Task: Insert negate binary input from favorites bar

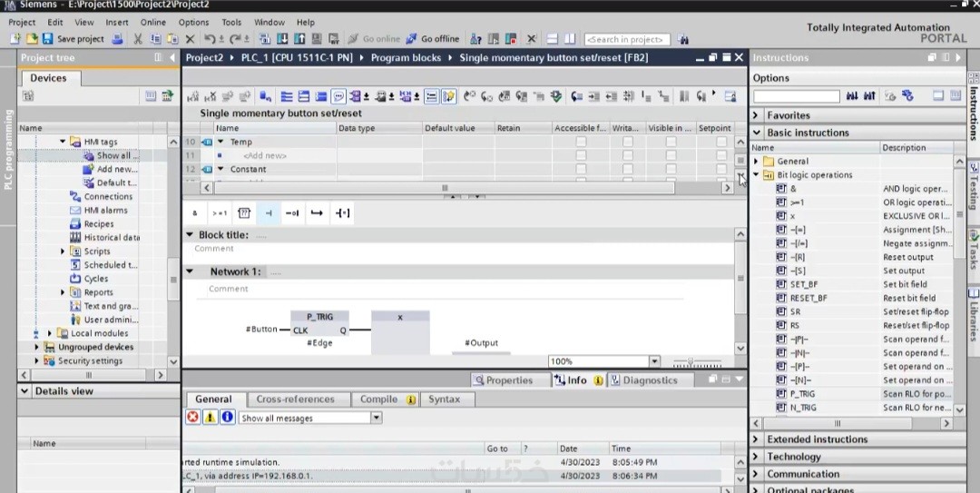Action: tap(292, 213)
